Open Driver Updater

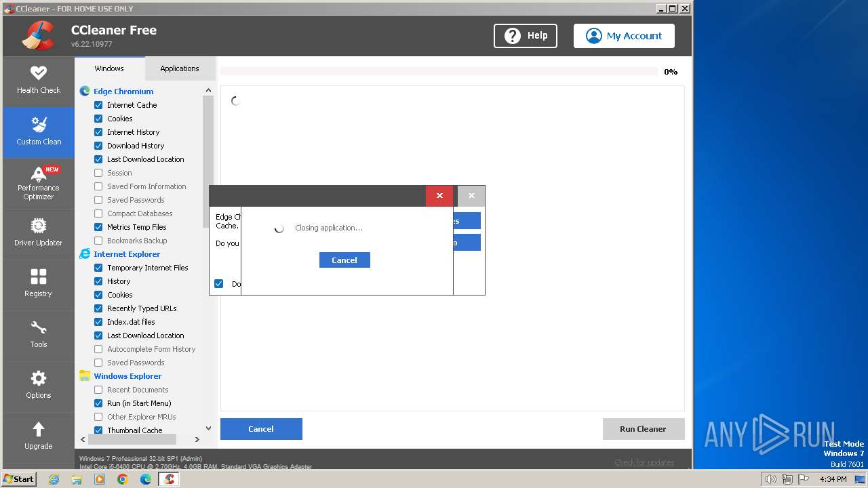point(39,232)
